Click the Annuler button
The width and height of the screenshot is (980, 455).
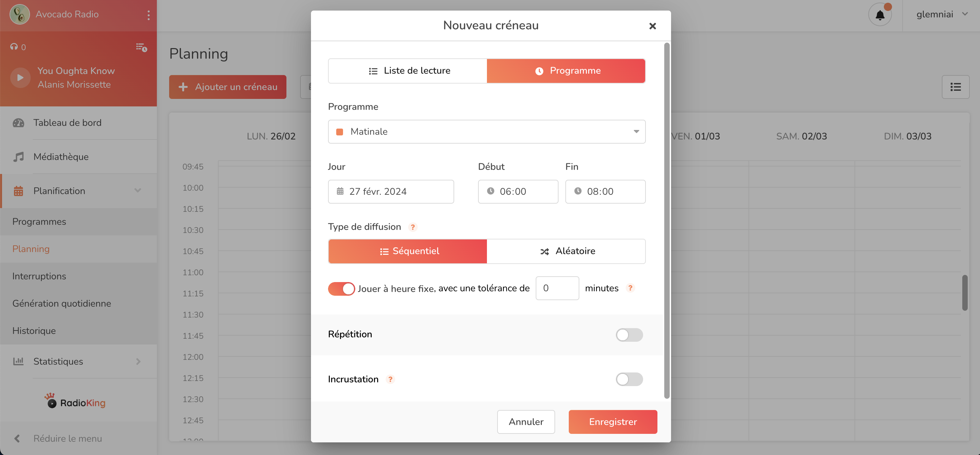click(526, 422)
